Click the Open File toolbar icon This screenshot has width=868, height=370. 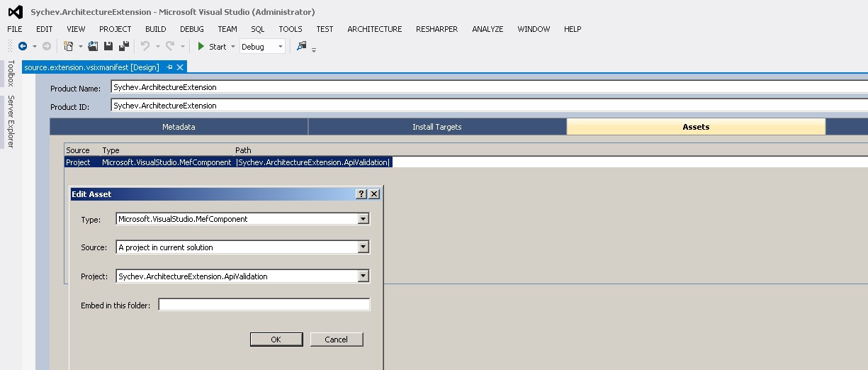coord(93,46)
